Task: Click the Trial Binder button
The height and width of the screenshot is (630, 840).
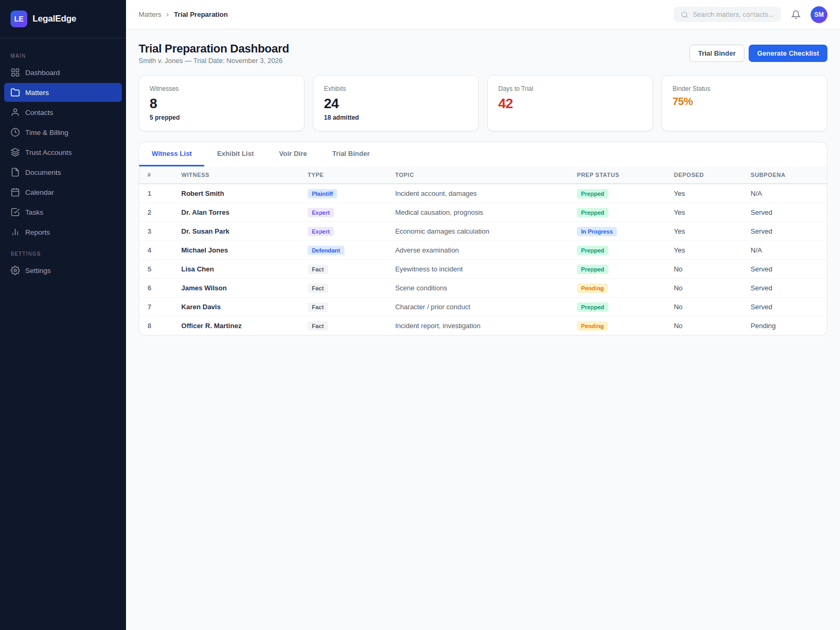Action: pos(717,54)
